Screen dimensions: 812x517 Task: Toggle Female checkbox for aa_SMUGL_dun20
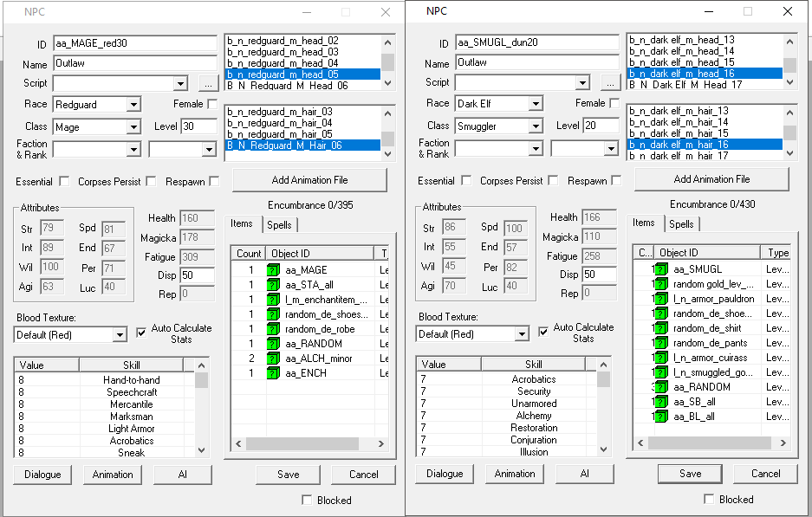pos(614,103)
